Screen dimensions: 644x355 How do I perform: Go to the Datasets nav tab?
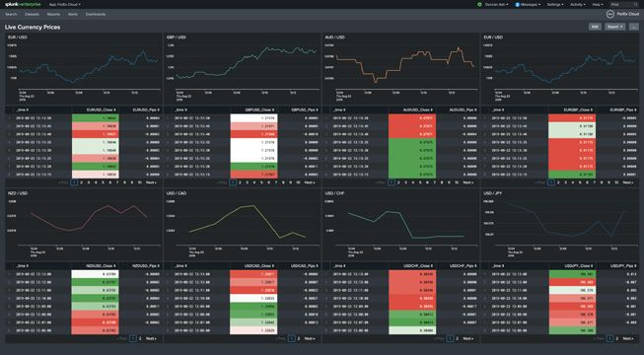coord(32,14)
